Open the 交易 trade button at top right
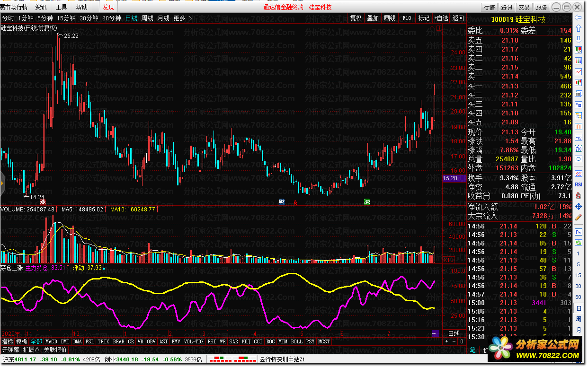 click(x=524, y=7)
